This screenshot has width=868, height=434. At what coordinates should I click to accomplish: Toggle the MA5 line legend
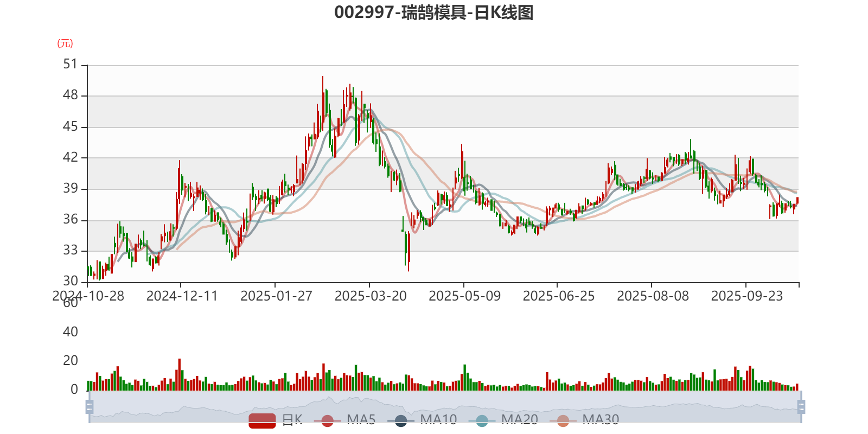click(348, 420)
